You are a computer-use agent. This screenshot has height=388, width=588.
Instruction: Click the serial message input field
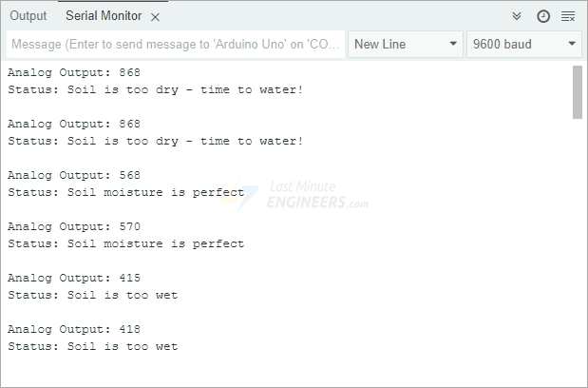pos(177,44)
